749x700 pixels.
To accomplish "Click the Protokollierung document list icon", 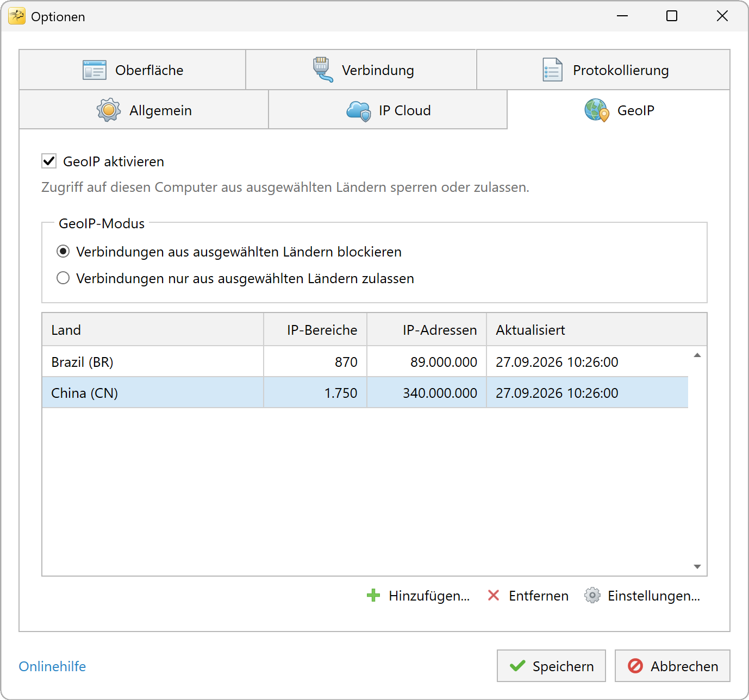I will coord(553,70).
